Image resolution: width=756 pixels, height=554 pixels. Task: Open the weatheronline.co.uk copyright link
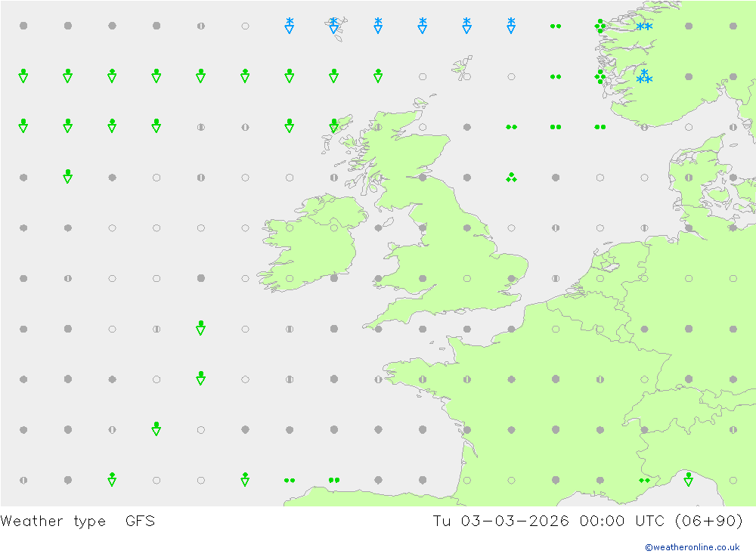692,547
